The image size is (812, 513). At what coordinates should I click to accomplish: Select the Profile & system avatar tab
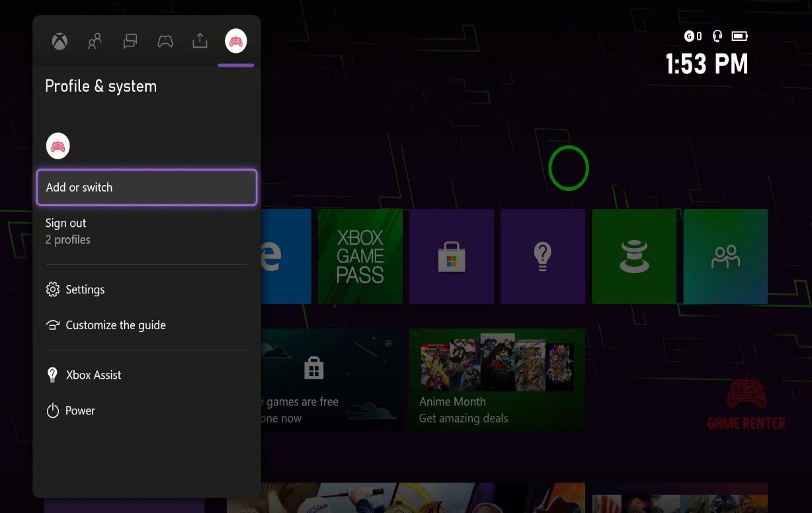235,41
